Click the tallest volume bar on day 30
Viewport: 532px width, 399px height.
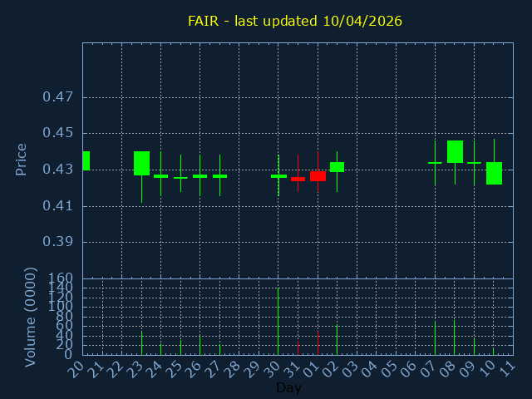coord(278,321)
